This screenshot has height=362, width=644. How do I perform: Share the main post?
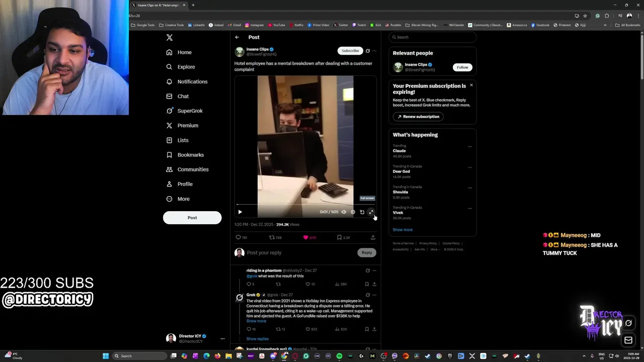point(373,237)
